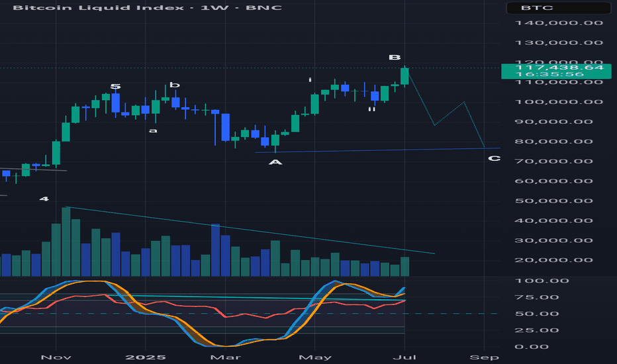The width and height of the screenshot is (617, 364).
Task: Click the Jul label on time axis
Action: pyautogui.click(x=405, y=357)
